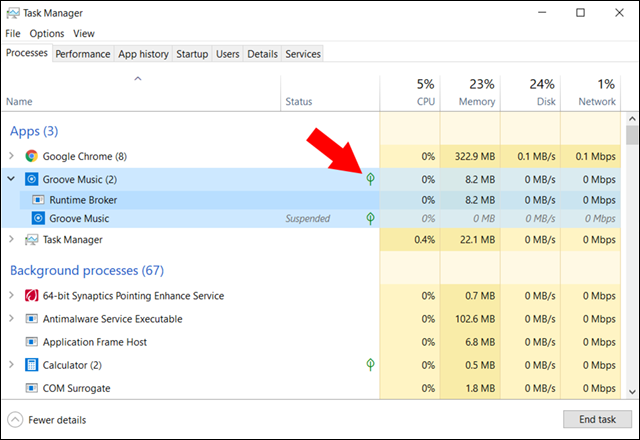Click the Groove Music group icon
The width and height of the screenshot is (640, 440).
[32, 179]
